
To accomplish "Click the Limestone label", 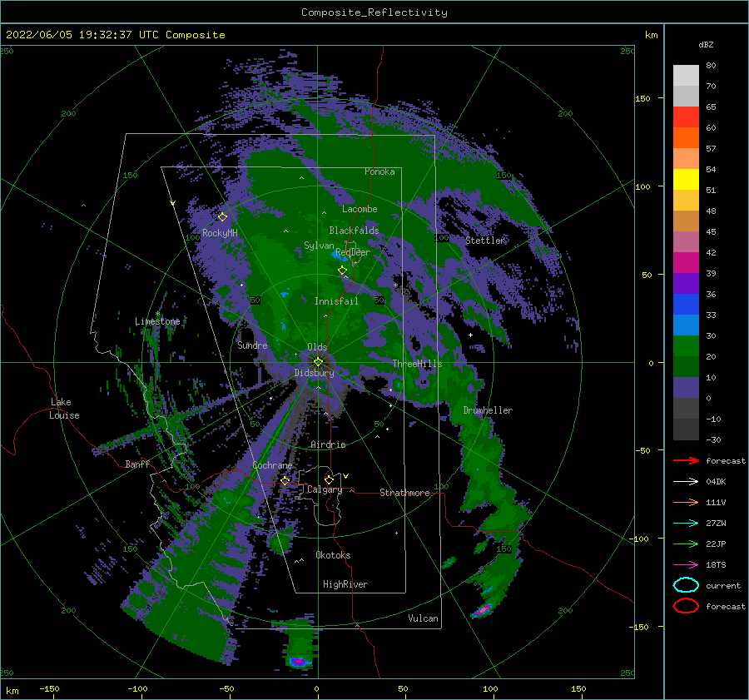I will (157, 321).
